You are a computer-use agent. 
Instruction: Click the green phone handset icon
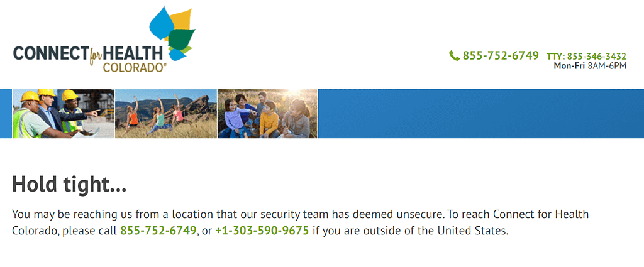(x=454, y=55)
